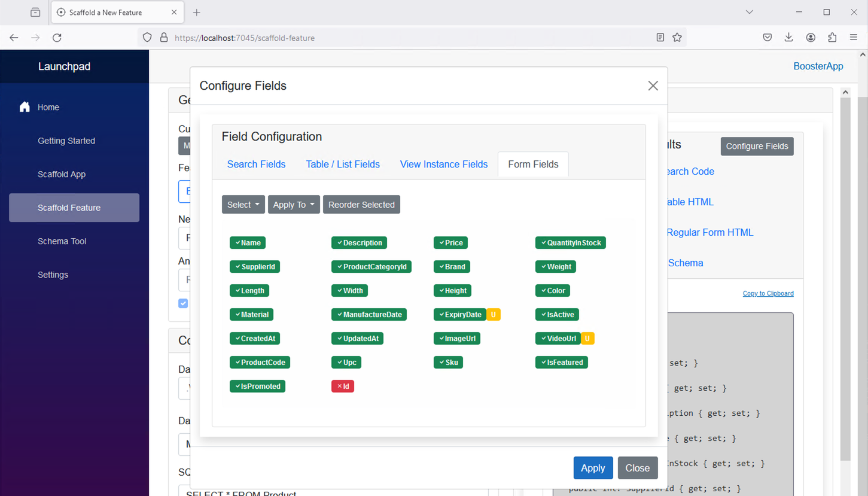
Task: Click the Copy to Clipboard link
Action: 768,294
